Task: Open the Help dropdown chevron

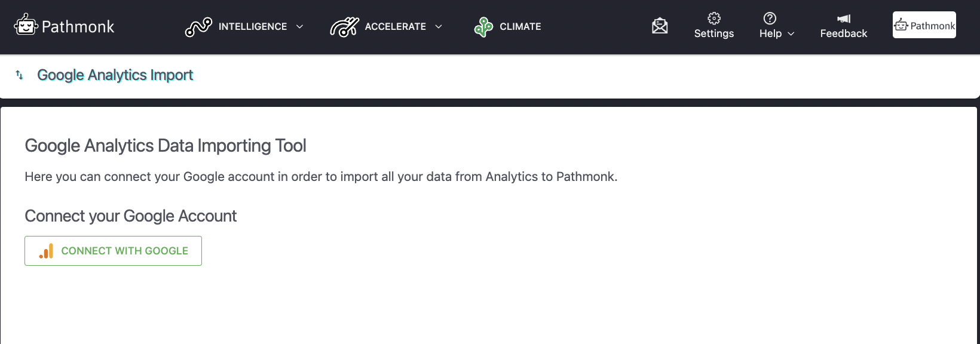Action: click(791, 35)
